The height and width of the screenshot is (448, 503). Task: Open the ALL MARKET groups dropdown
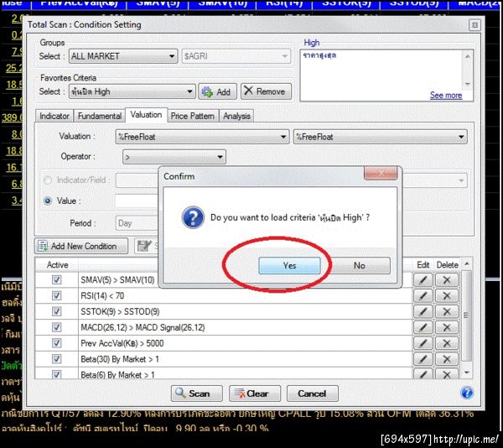pos(123,56)
